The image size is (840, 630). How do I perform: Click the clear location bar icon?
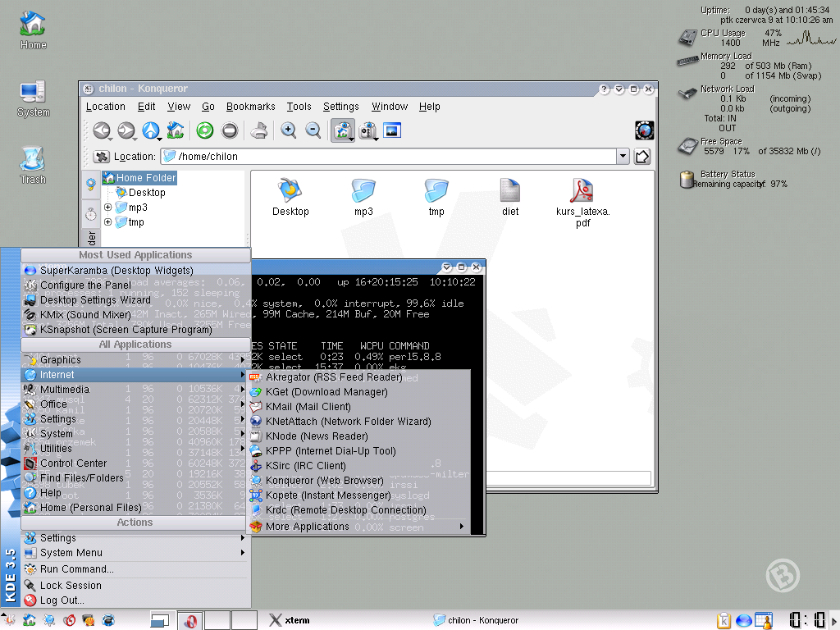click(102, 157)
